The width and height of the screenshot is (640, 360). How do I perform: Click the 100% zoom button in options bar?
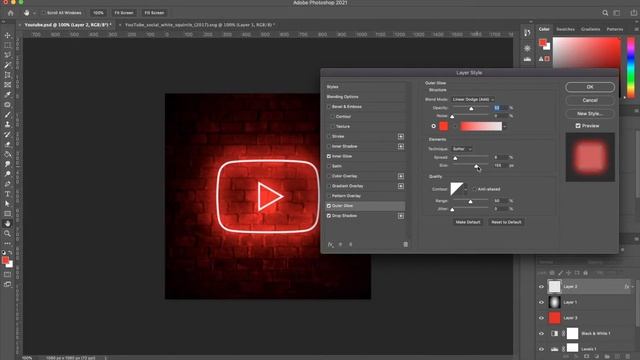click(98, 13)
